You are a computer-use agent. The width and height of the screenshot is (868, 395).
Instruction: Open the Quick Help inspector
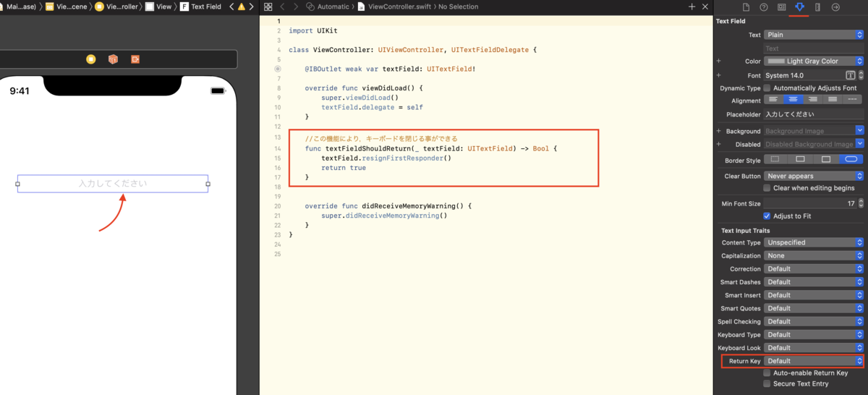(764, 7)
